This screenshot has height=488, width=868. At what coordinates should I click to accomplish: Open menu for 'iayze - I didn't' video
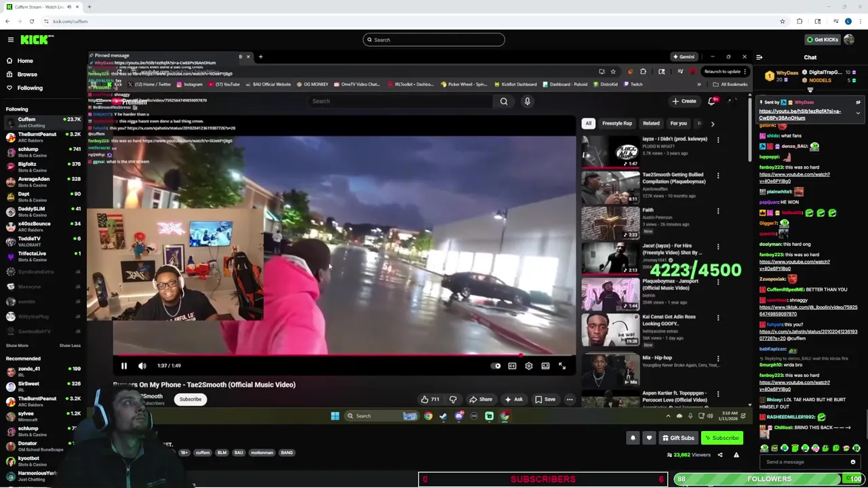718,140
